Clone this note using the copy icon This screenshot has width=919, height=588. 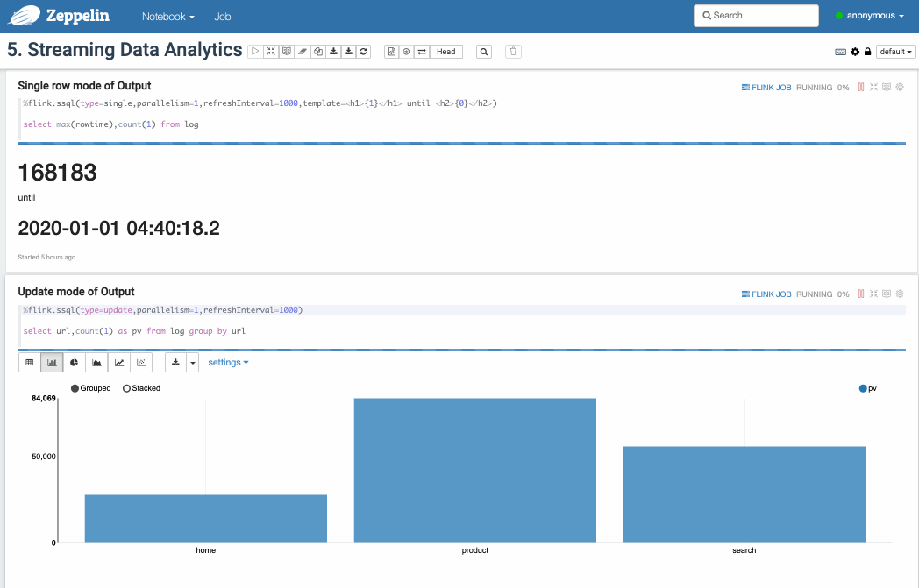(318, 52)
